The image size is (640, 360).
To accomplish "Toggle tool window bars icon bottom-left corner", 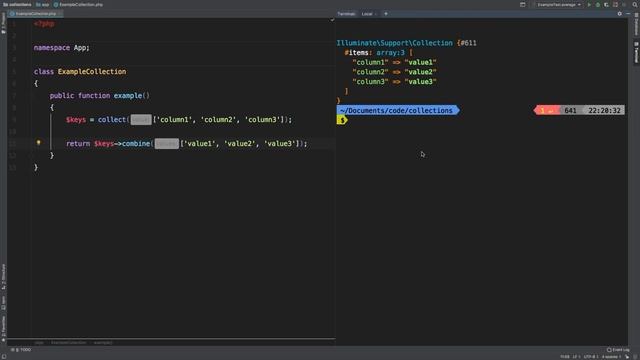I will [x=4, y=357].
